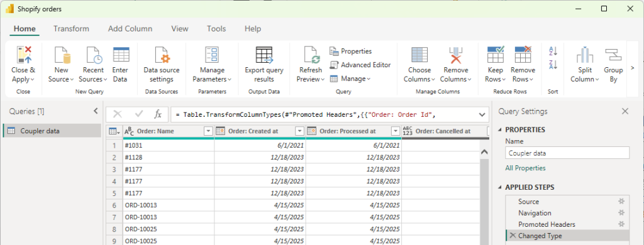Select the Promoted Headers applied step
The image size is (644, 245).
tap(567, 224)
